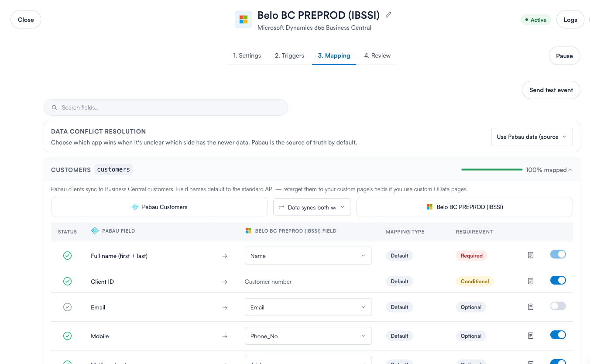This screenshot has width=590, height=364.
Task: Open the Name field dropdown
Action: 308,256
